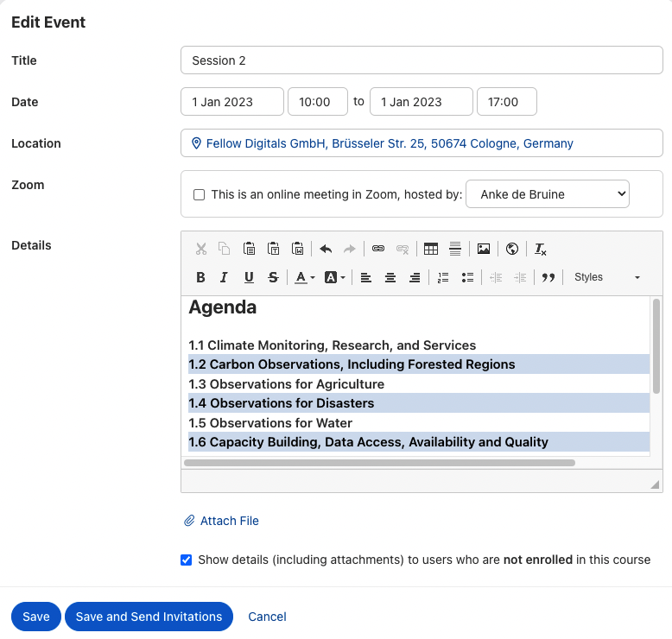Open the Zoom host dropdown
672x639 pixels.
pyautogui.click(x=548, y=194)
